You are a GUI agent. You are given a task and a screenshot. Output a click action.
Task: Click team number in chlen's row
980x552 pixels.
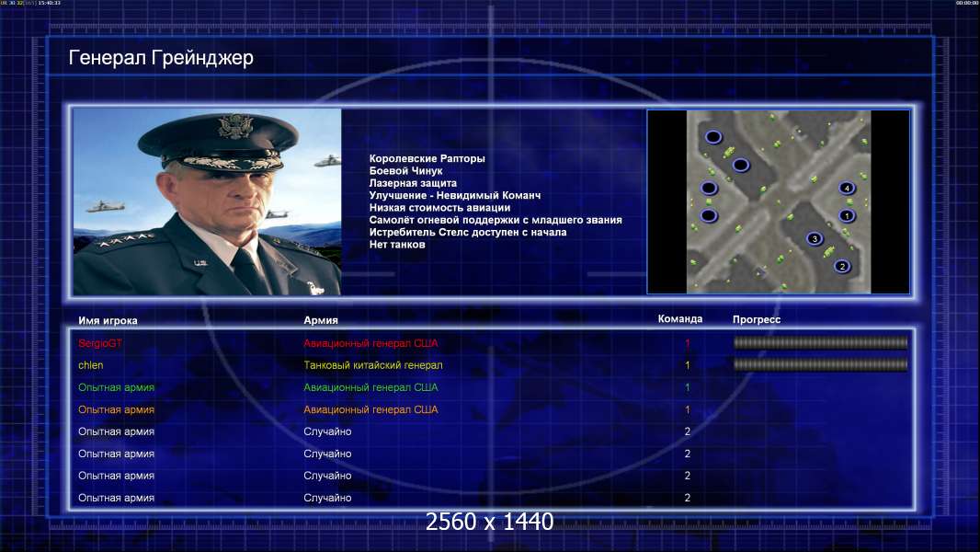coord(688,365)
